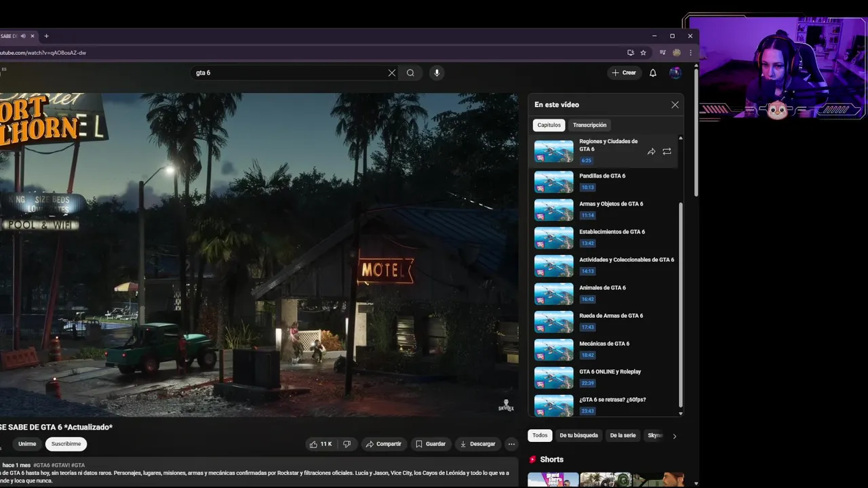Screen dimensions: 868x488
Task: Jump to 'Armas y Objetos de GTA 6'
Action: click(x=602, y=209)
